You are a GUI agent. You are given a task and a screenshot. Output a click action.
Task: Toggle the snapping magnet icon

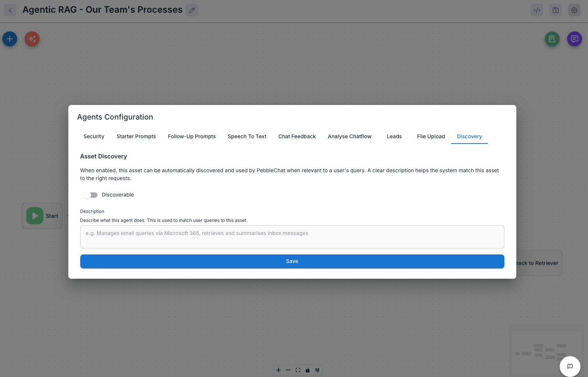(x=317, y=370)
